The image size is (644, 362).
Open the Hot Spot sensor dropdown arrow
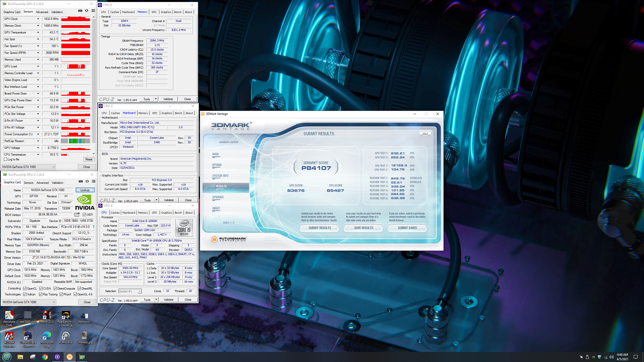pos(38,39)
